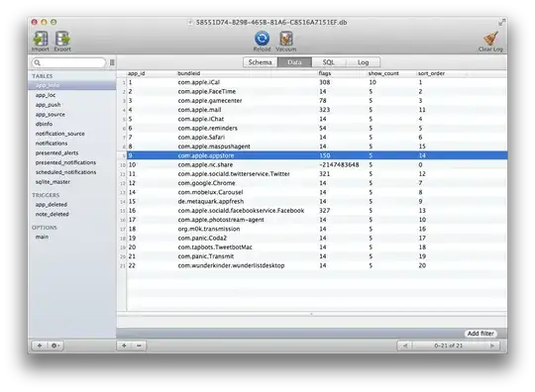Open the sidebar gear action menu

coord(54,345)
